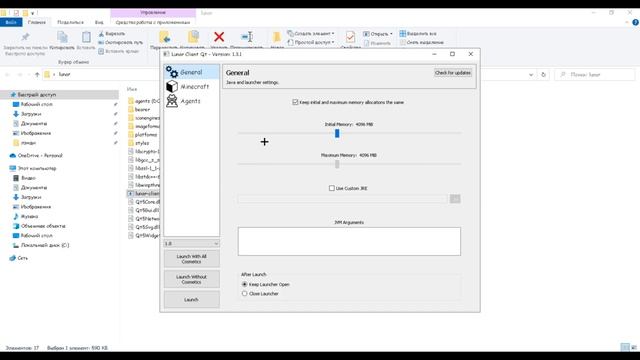Click the blue Help icon in Explorer
This screenshot has width=640, height=360.
pyautogui.click(x=636, y=22)
